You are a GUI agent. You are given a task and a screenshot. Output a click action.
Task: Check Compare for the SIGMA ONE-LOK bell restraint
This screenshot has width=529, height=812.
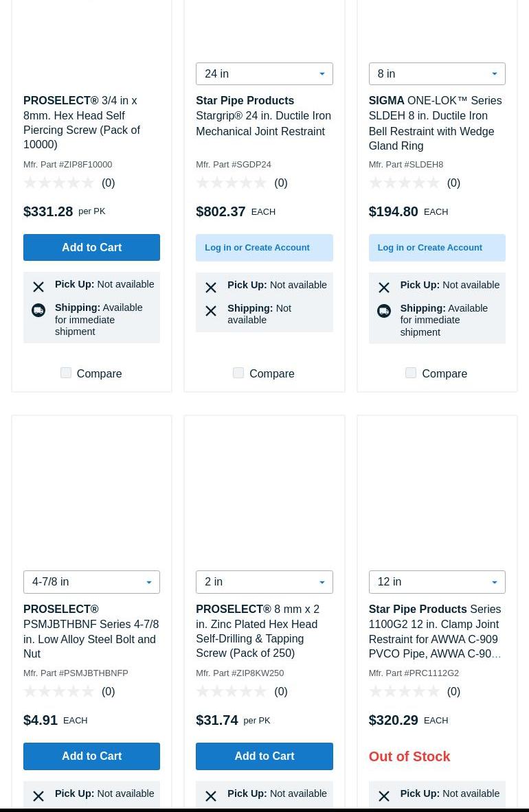pyautogui.click(x=411, y=373)
